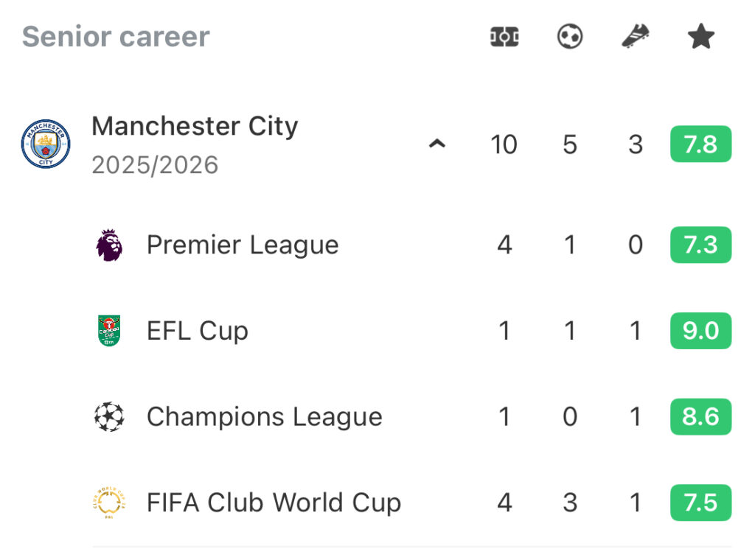Open the Manchester City team name link

[195, 127]
